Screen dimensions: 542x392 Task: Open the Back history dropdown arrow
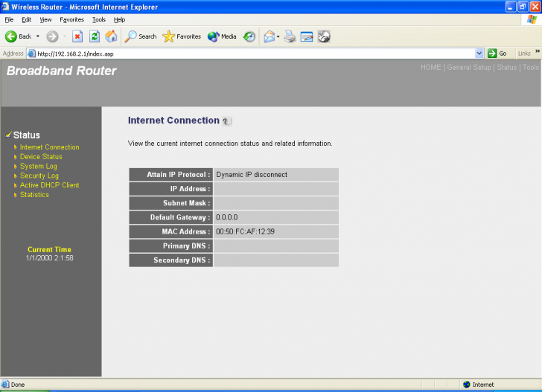[38, 36]
